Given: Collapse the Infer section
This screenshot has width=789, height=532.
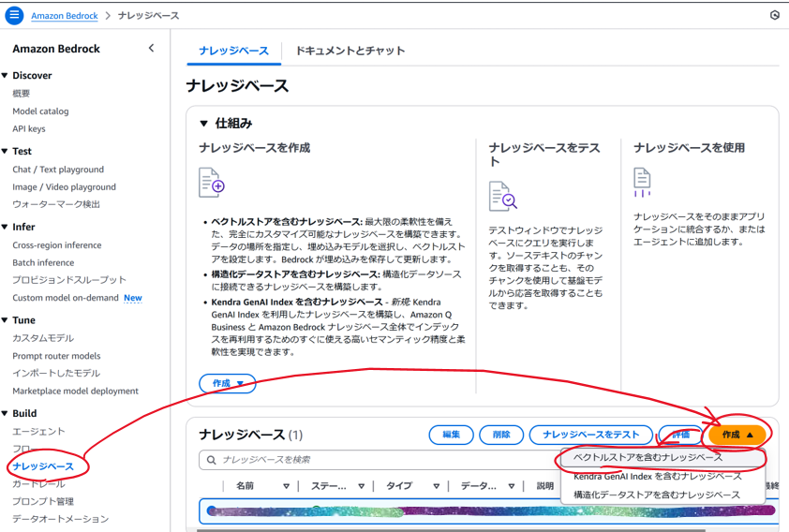Looking at the screenshot, I should coord(5,227).
